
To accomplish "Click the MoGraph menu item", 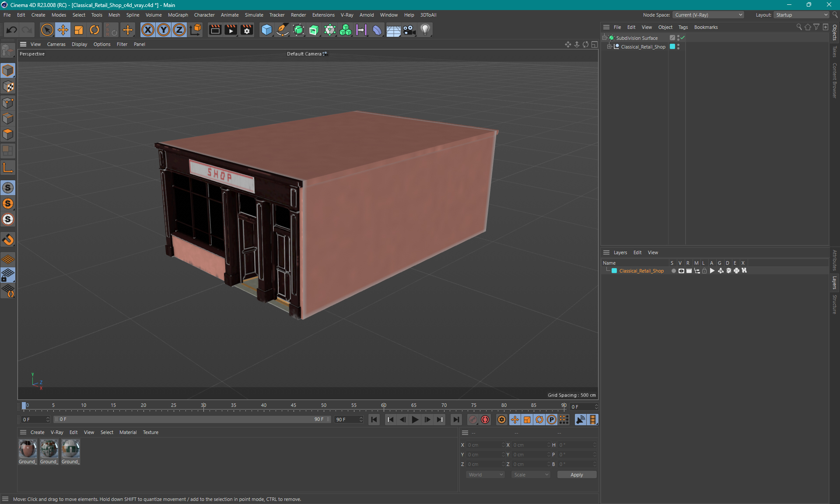I will (x=177, y=15).
